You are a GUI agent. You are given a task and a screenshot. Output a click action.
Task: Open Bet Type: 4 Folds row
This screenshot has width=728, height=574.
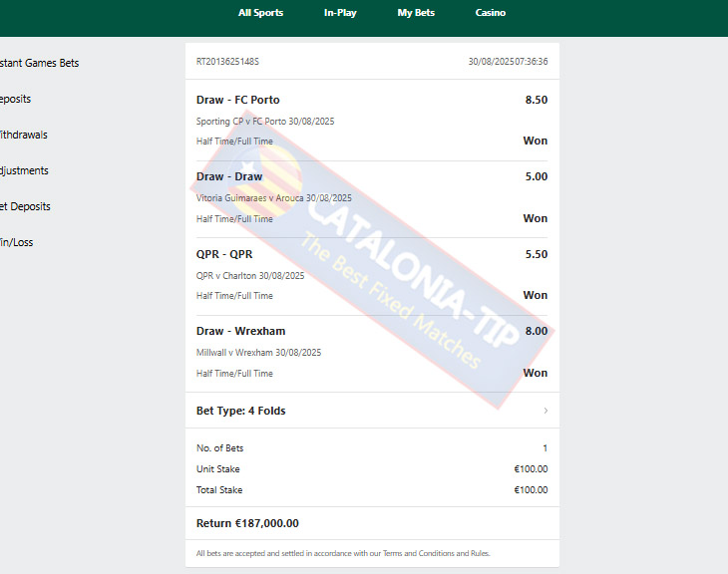[x=372, y=411]
